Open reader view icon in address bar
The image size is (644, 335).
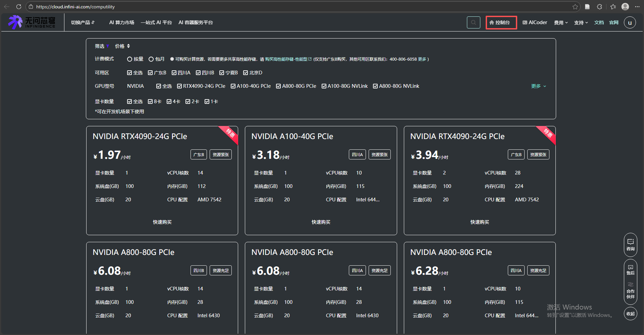pyautogui.click(x=587, y=7)
